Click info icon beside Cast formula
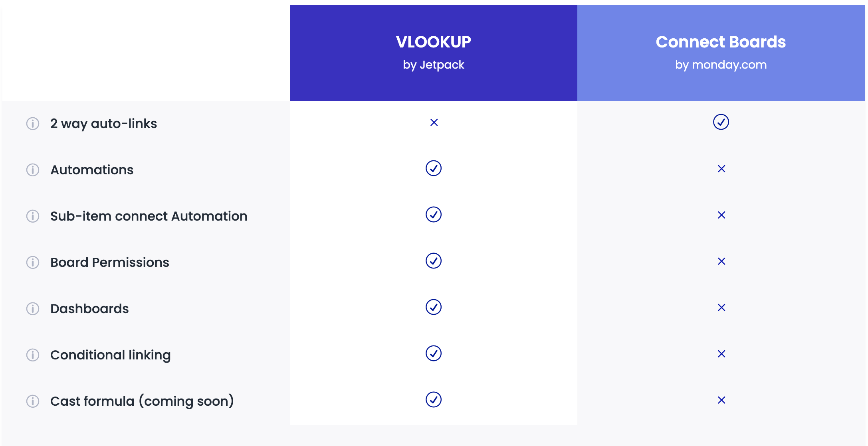This screenshot has height=446, width=868. (x=33, y=401)
